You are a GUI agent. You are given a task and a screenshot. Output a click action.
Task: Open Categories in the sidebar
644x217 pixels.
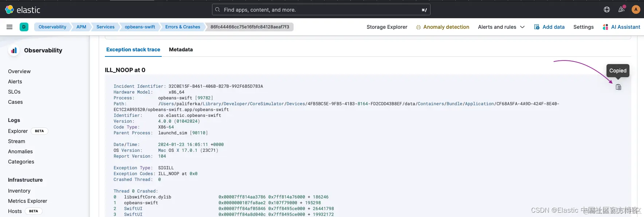pos(21,162)
